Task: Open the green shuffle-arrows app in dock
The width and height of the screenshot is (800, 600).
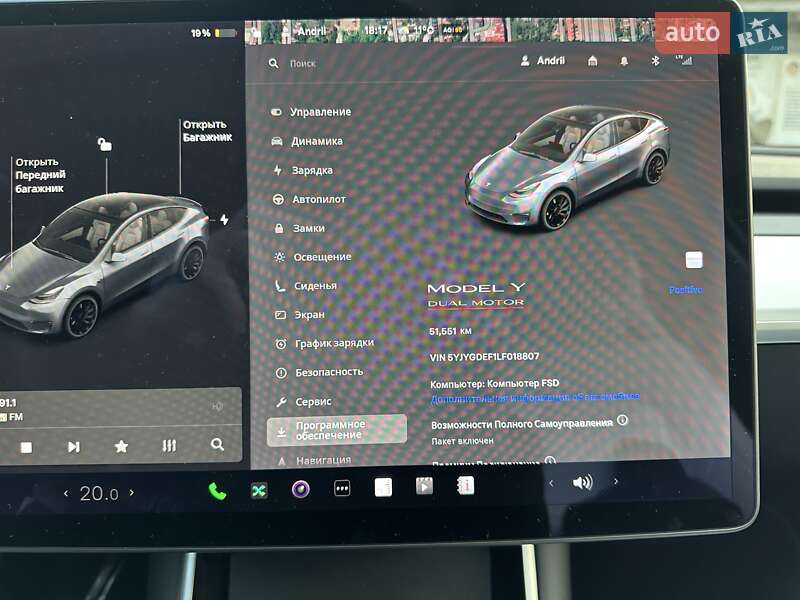Action: click(x=259, y=491)
